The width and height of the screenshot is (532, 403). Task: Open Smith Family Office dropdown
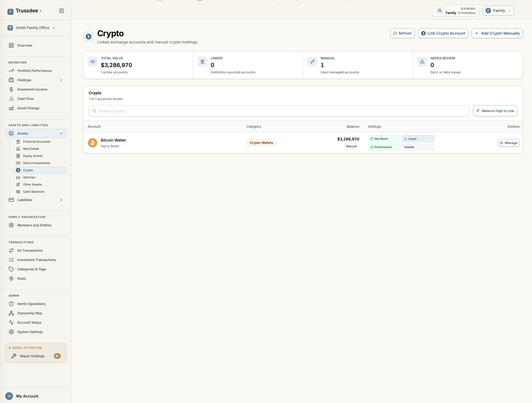click(x=31, y=28)
